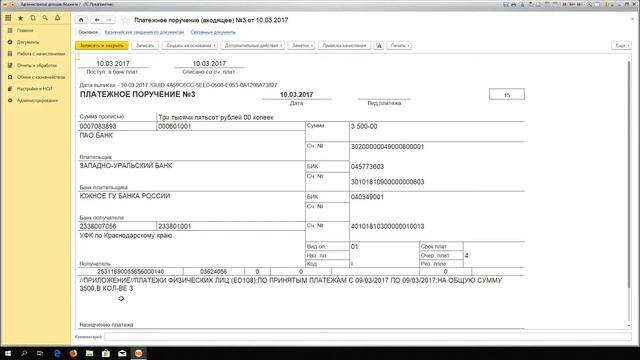The height and width of the screenshot is (360, 640).
Task: Click ОКТМО value 03624056
Action: coord(214,271)
